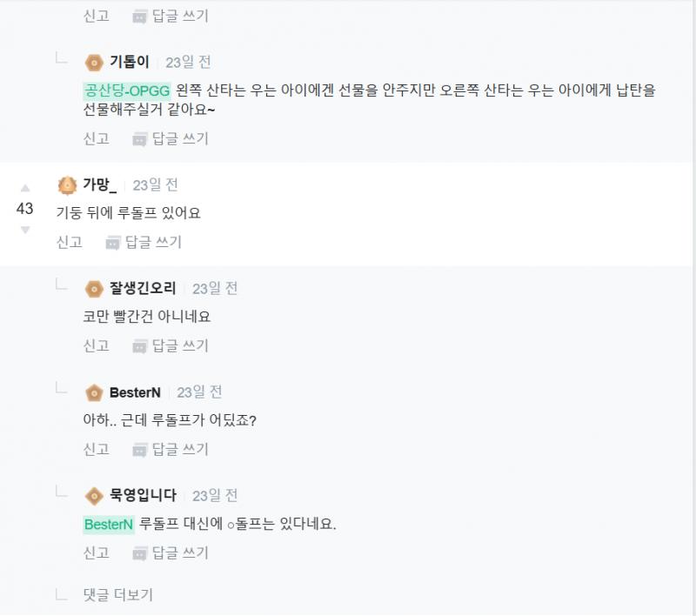Write a reply to 기톱이's comment
Viewport: 696px width, 616px height.
171,138
